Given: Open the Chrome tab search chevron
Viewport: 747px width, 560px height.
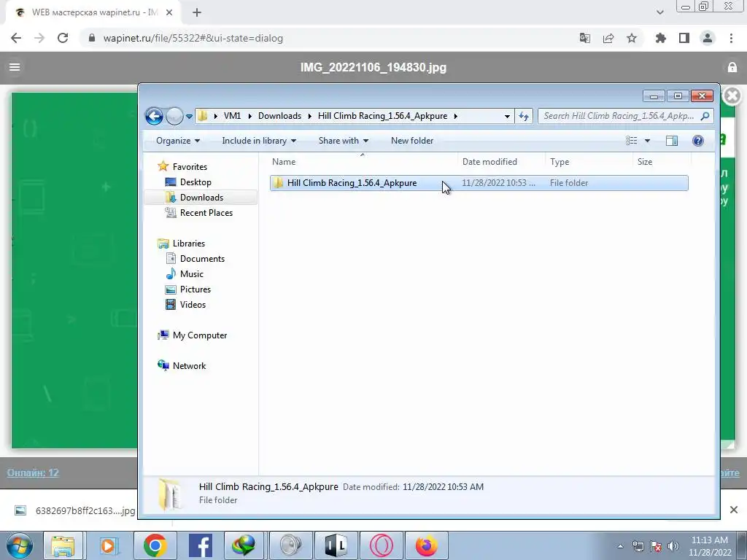Looking at the screenshot, I should coord(659,12).
